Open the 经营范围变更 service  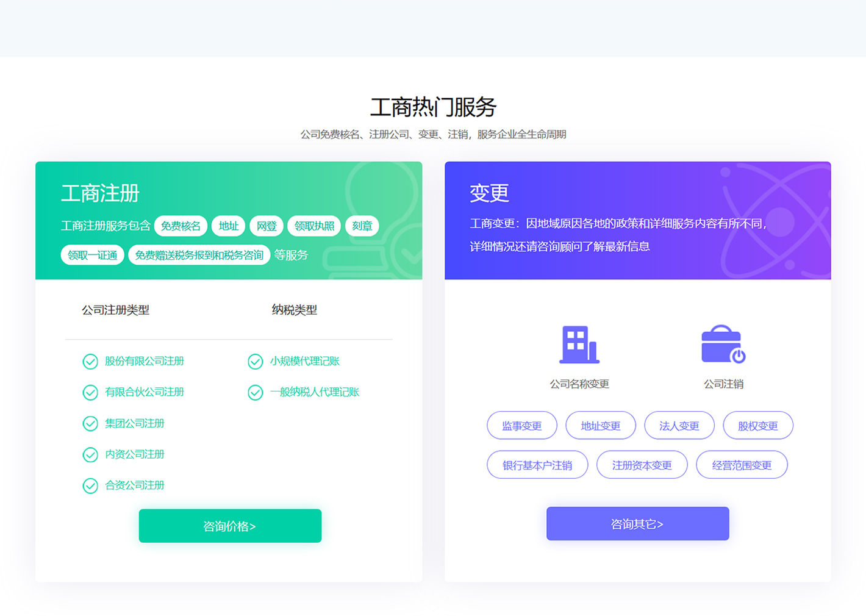742,465
